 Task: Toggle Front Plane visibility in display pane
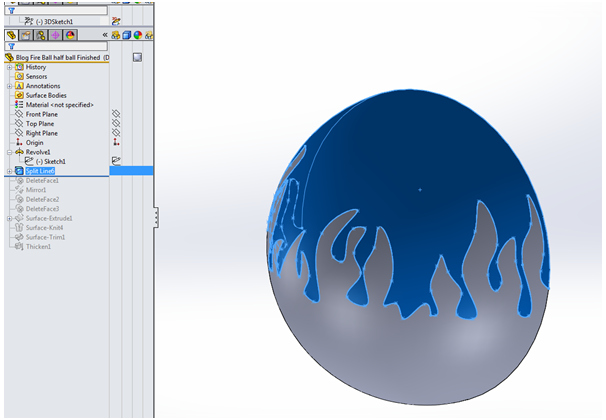point(116,114)
